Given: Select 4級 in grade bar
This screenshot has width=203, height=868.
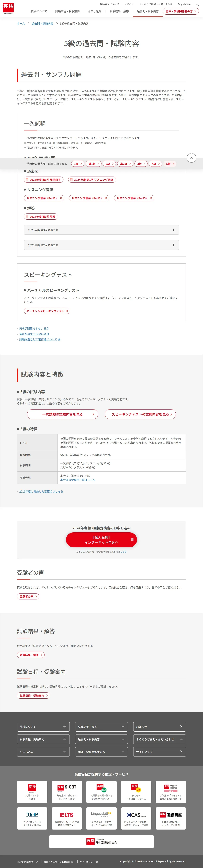Looking at the screenshot, I should click(155, 164).
